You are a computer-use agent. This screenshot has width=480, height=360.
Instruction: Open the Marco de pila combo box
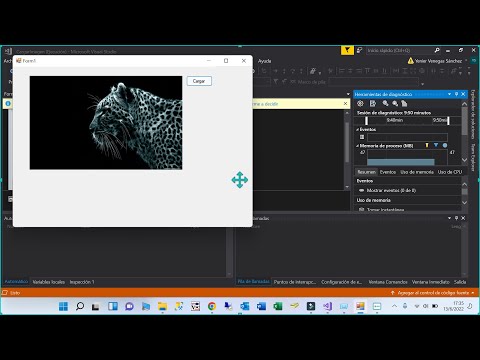(x=373, y=82)
